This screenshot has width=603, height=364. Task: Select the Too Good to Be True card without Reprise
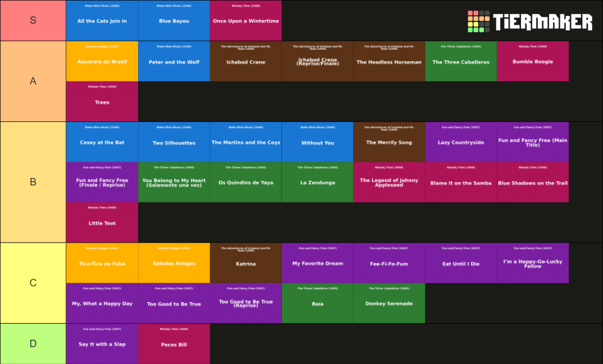tap(174, 303)
